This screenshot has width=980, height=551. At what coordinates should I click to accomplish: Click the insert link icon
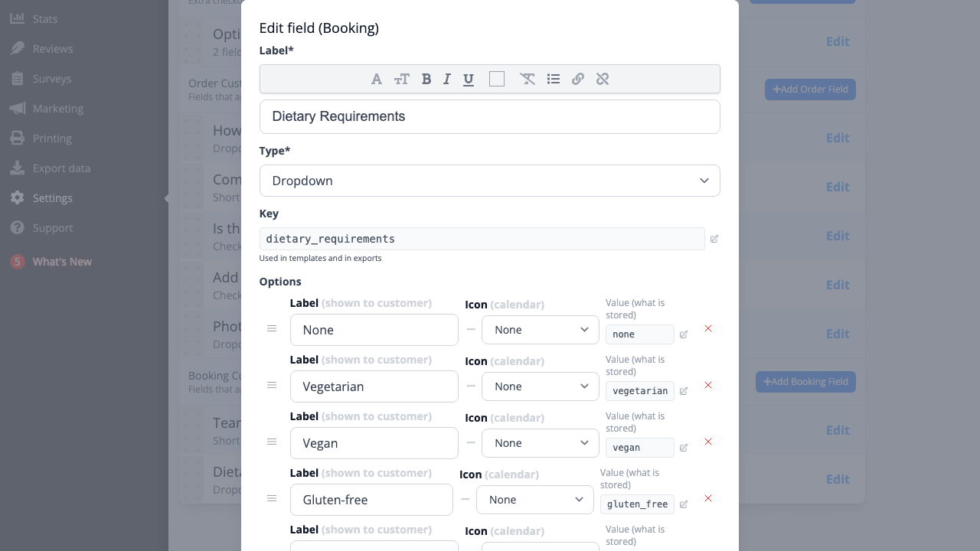coord(578,79)
